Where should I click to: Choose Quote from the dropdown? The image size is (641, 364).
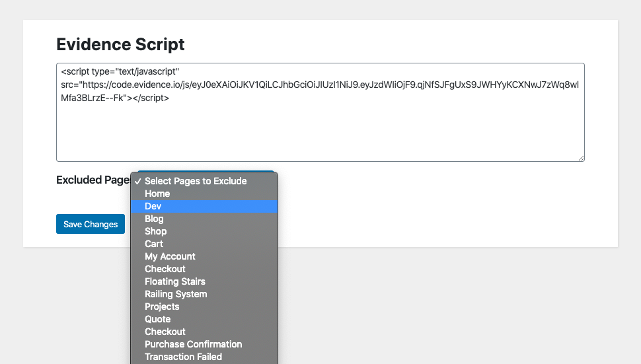(x=204, y=319)
